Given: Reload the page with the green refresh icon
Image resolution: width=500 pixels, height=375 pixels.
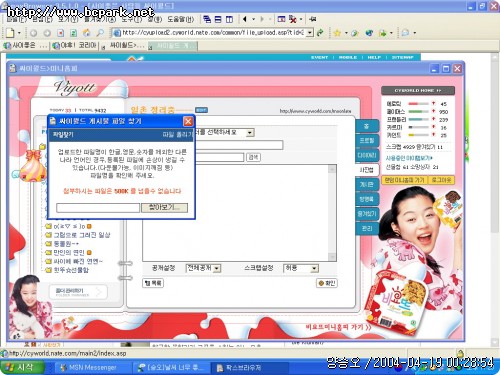Looking at the screenshot, I should pyautogui.click(x=73, y=33).
